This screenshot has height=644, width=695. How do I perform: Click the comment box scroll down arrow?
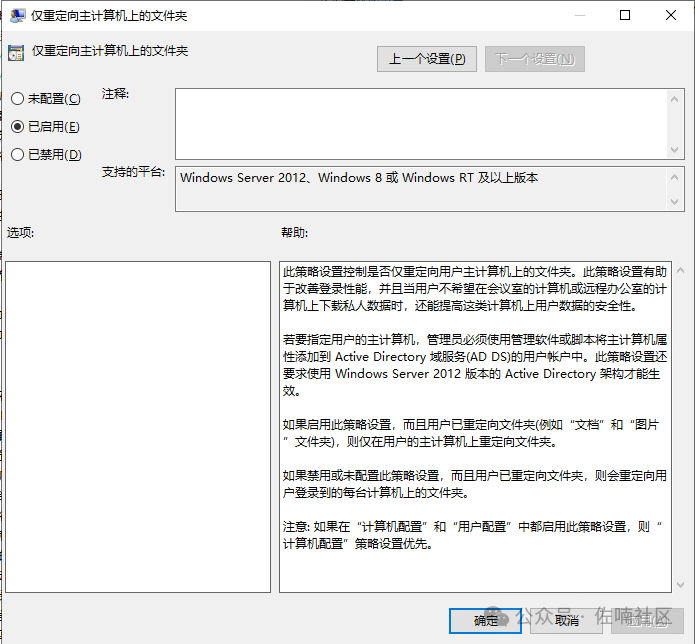(x=675, y=150)
